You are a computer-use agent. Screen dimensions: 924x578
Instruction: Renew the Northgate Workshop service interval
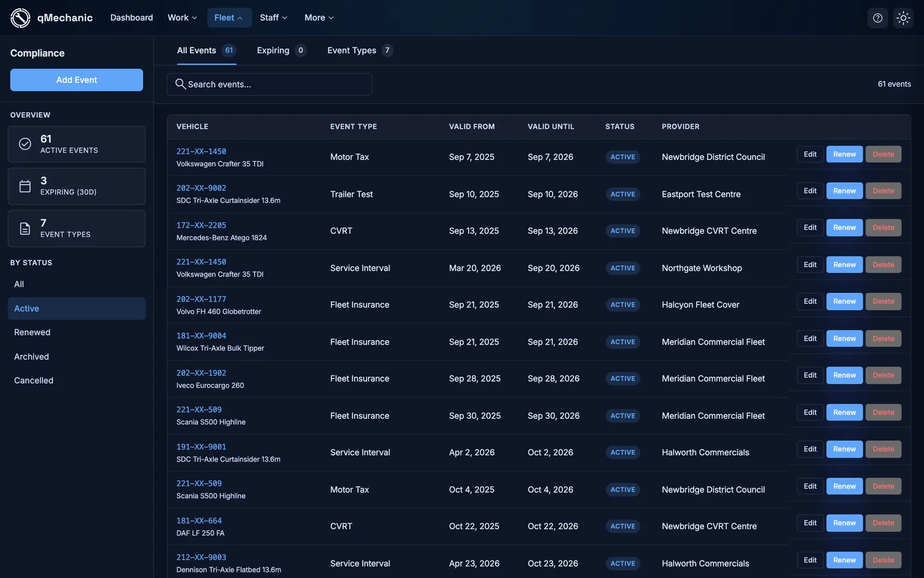[x=844, y=265]
